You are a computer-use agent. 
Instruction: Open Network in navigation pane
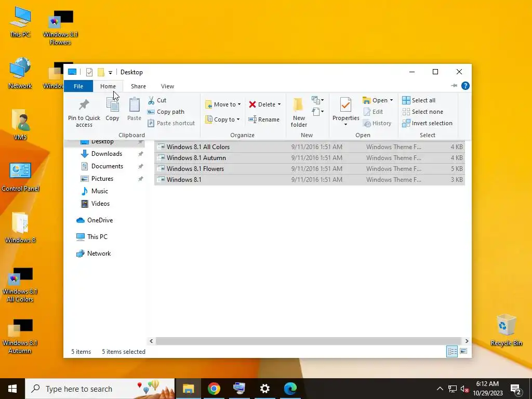99,254
